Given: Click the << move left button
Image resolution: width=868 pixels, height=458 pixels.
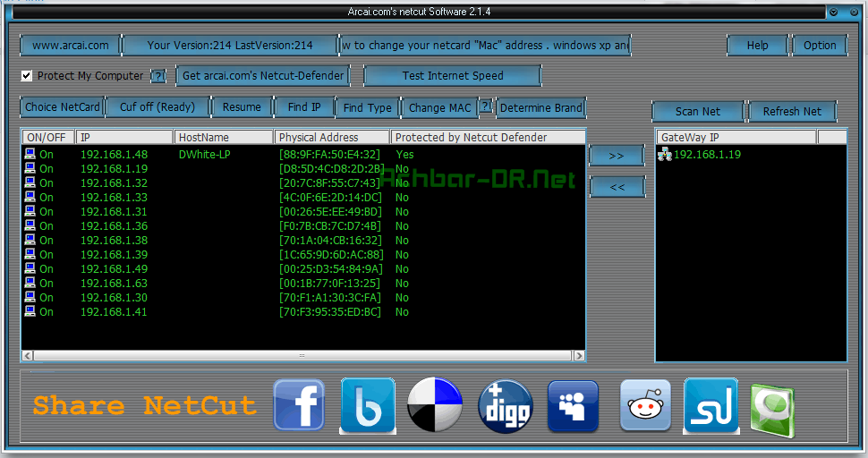Looking at the screenshot, I should 617,187.
